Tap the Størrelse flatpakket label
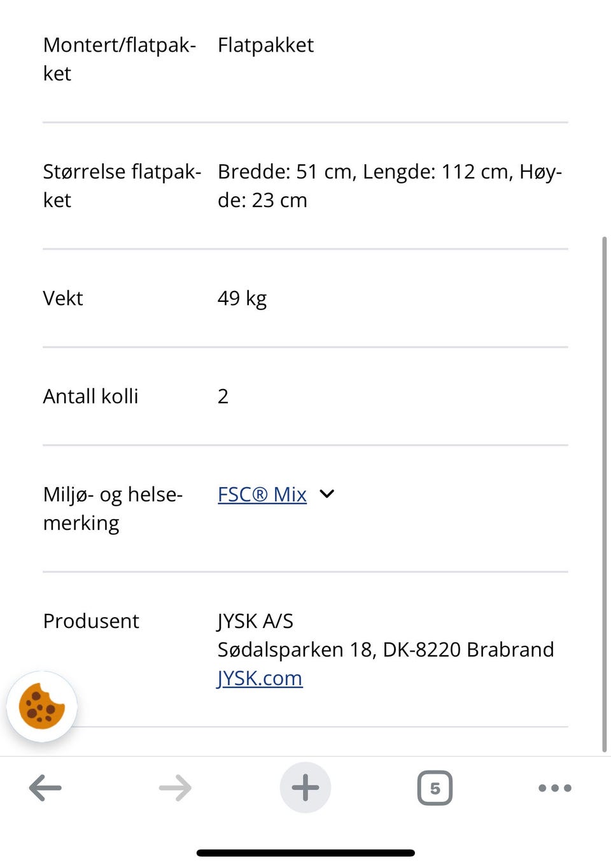611x868 pixels. [x=122, y=185]
